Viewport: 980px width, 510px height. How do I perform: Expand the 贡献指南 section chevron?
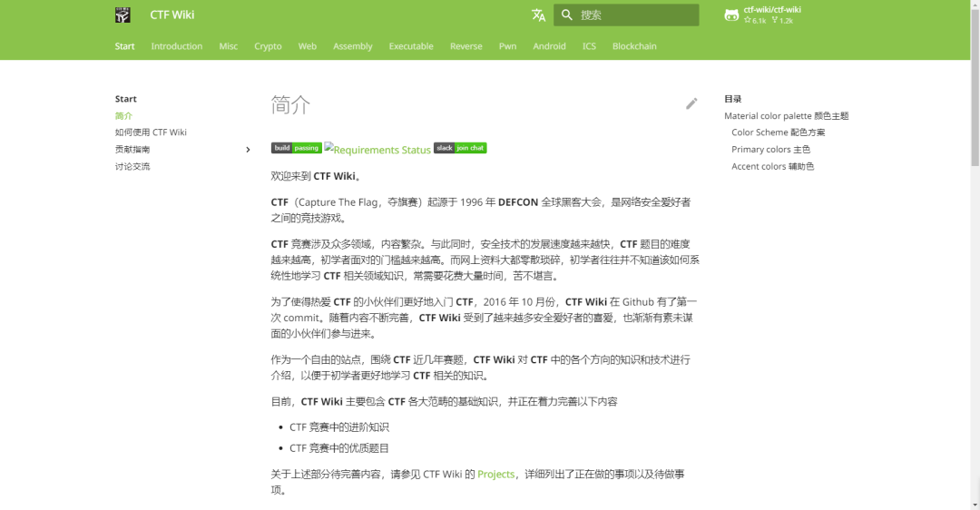click(x=248, y=150)
